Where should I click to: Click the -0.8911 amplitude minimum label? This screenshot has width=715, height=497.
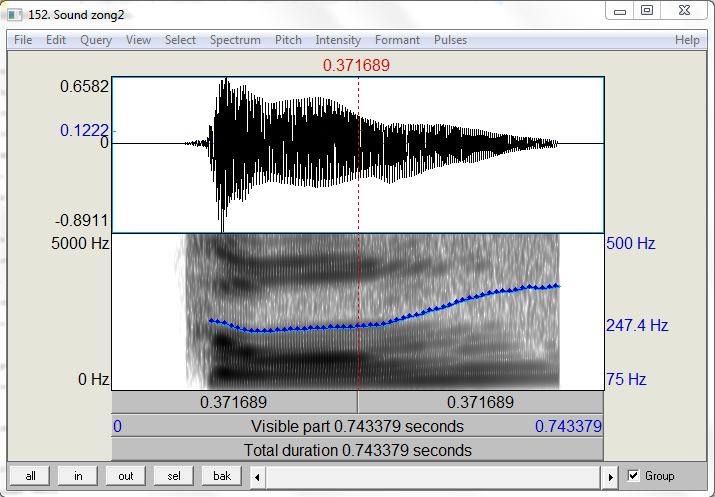(82, 221)
